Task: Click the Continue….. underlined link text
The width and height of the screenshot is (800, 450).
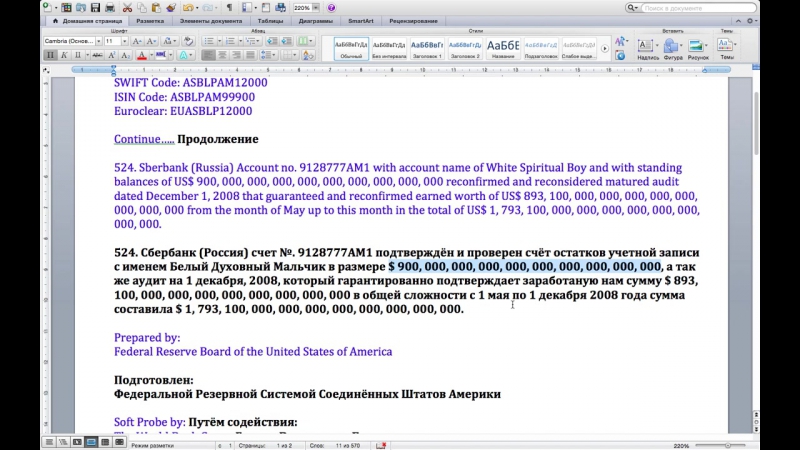Action: [x=144, y=139]
